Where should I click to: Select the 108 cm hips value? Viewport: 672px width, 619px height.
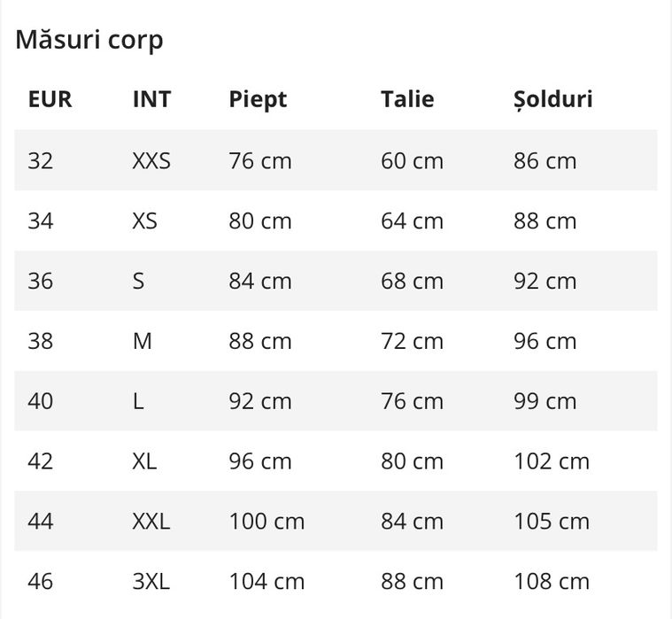pyautogui.click(x=551, y=582)
